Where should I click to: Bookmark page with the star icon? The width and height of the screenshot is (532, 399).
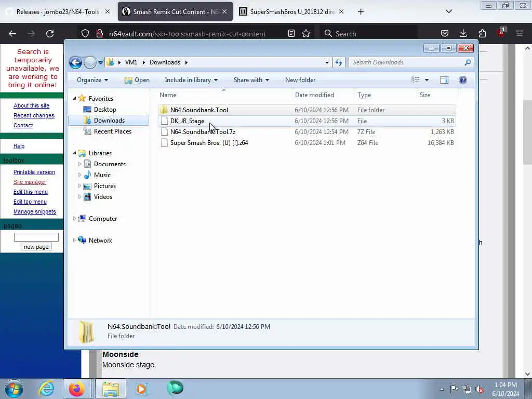pos(306,34)
